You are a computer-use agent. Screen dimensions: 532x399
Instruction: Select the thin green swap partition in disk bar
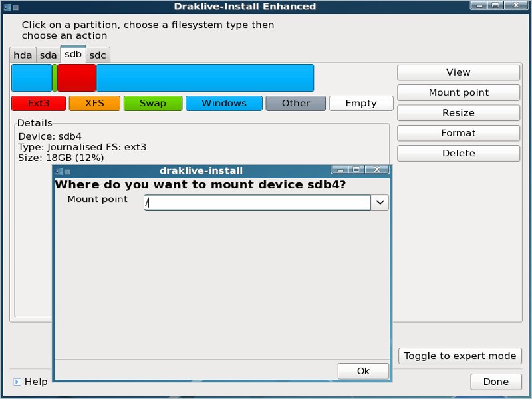click(55, 78)
